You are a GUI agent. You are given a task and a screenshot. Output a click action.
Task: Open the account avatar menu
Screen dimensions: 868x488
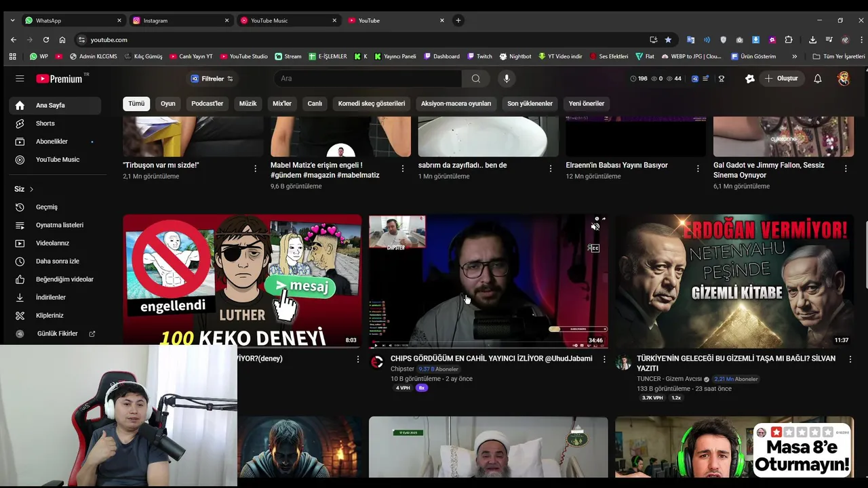844,79
